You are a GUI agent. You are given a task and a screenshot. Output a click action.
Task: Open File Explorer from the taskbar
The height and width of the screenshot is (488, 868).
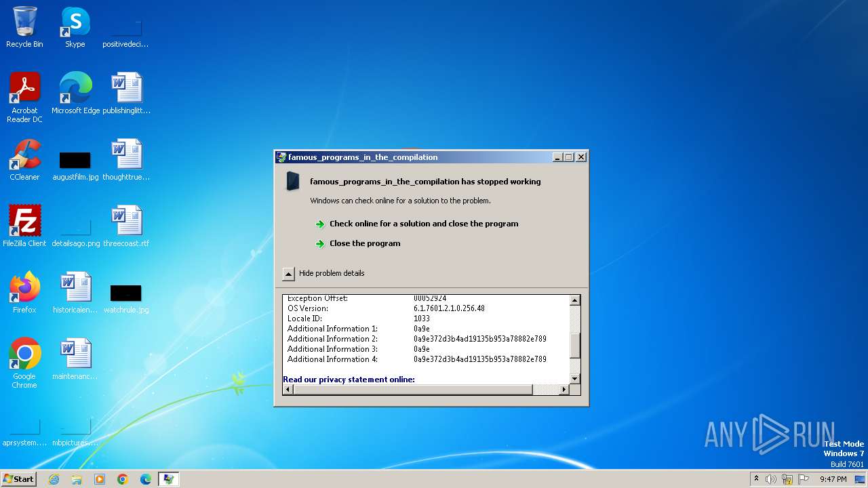click(77, 479)
